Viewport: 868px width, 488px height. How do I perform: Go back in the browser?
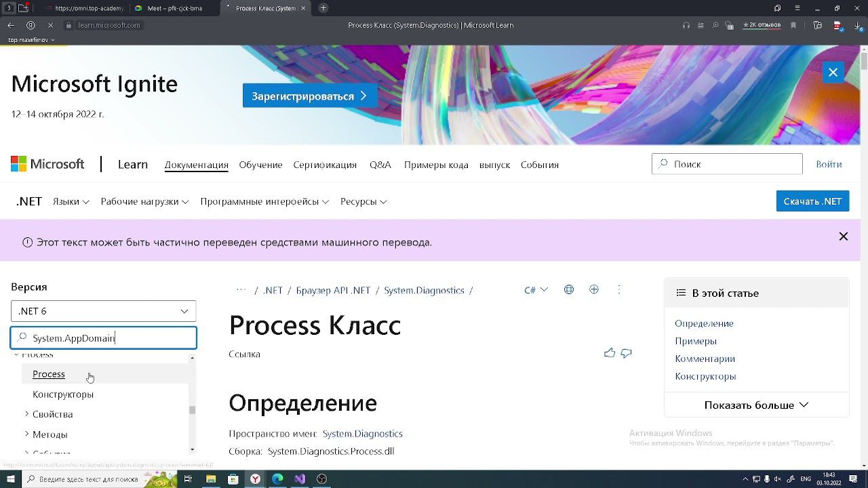11,25
